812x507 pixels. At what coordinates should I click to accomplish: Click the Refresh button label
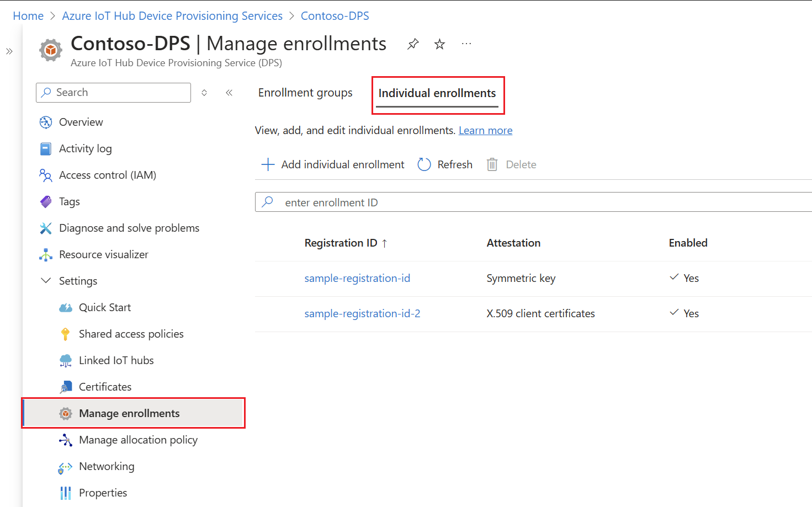coord(455,164)
